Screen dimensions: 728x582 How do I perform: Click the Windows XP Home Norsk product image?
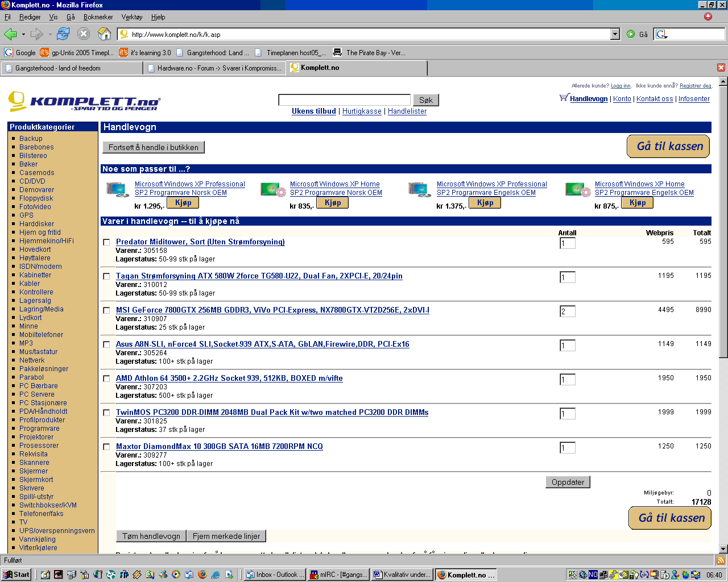coord(273,189)
